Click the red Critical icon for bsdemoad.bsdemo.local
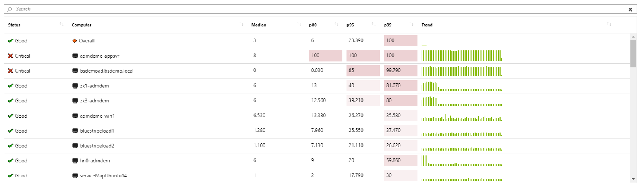This screenshot has width=644, height=187. point(10,71)
